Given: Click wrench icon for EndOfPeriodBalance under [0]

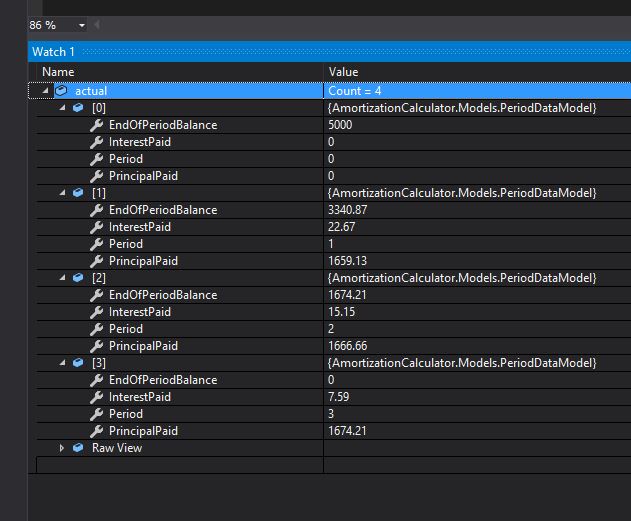Looking at the screenshot, I should [x=96, y=125].
